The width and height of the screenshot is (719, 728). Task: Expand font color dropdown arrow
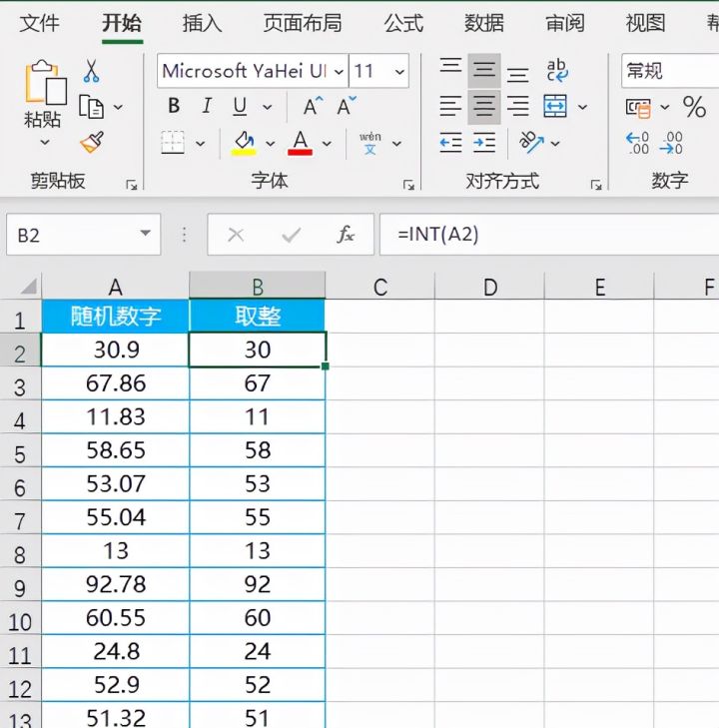click(327, 144)
